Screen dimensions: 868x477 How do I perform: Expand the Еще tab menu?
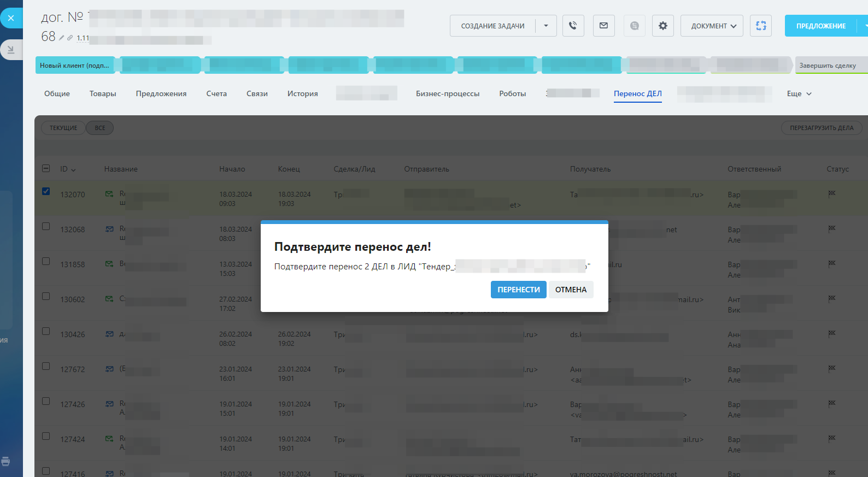click(x=799, y=93)
